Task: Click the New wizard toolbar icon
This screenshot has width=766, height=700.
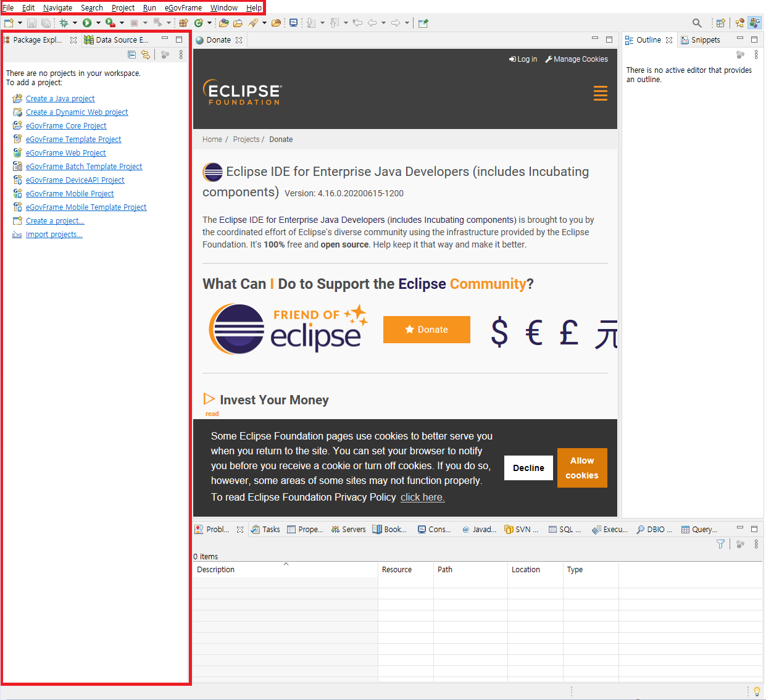Action: point(8,23)
